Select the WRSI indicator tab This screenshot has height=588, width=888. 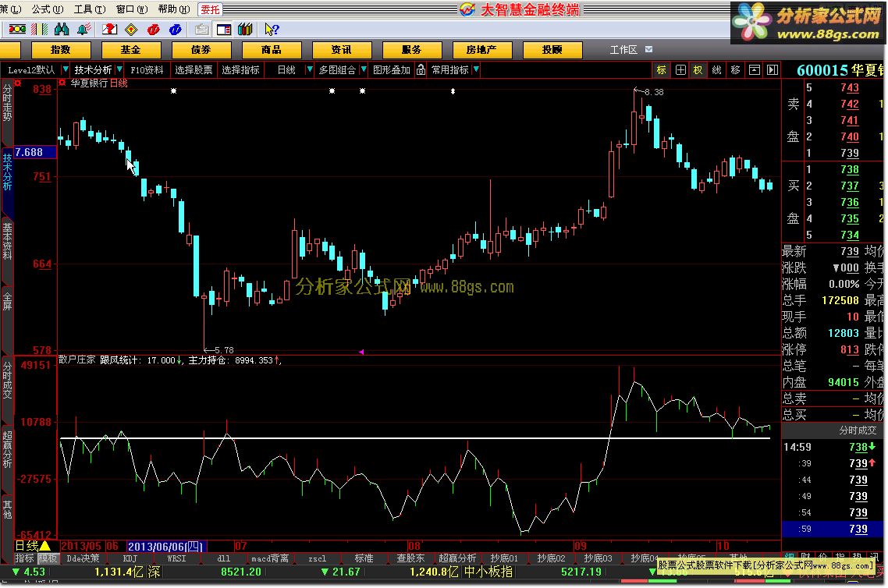tap(176, 558)
